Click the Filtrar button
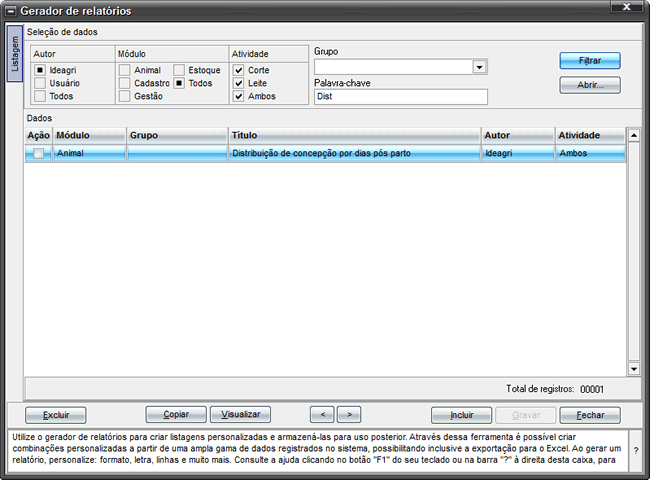This screenshot has height=480, width=650. [589, 61]
